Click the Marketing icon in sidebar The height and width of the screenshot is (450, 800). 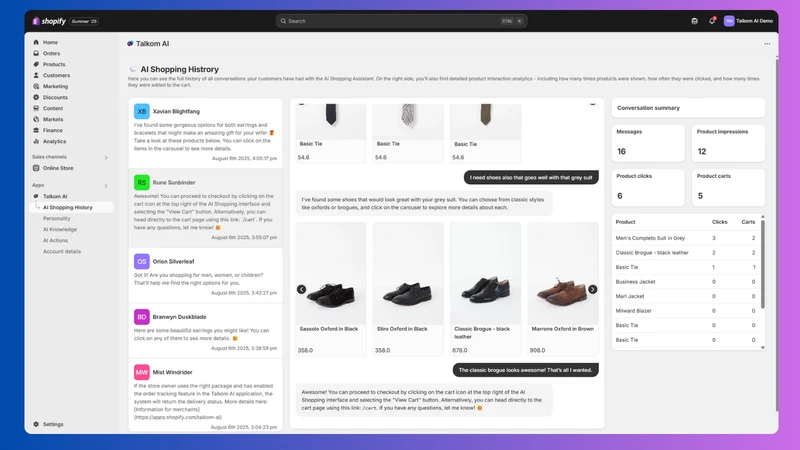point(36,86)
